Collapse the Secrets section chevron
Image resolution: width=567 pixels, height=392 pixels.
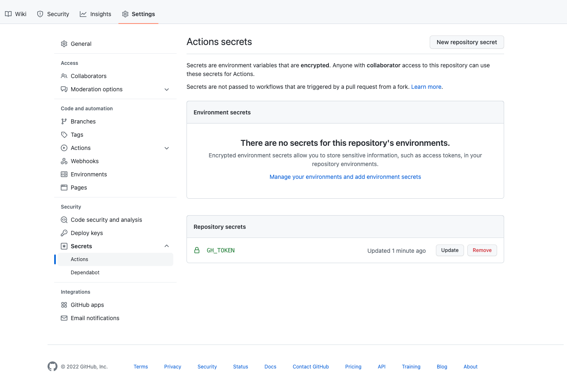167,246
